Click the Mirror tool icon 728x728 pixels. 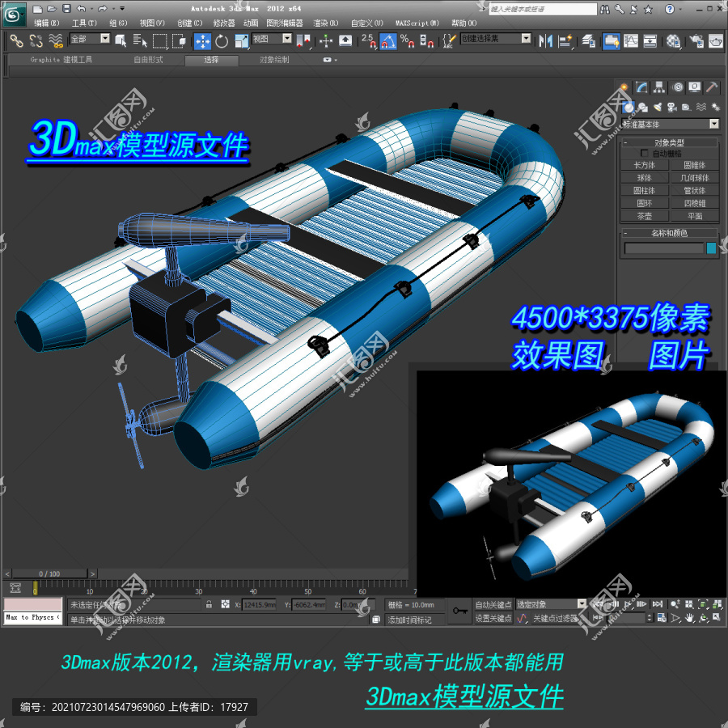[545, 41]
